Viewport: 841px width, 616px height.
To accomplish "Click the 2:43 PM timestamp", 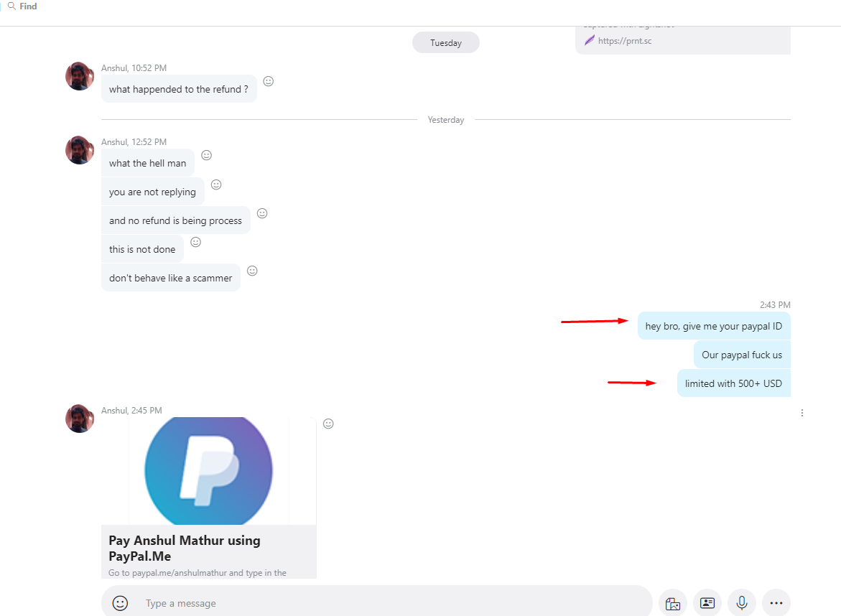I will pos(775,304).
